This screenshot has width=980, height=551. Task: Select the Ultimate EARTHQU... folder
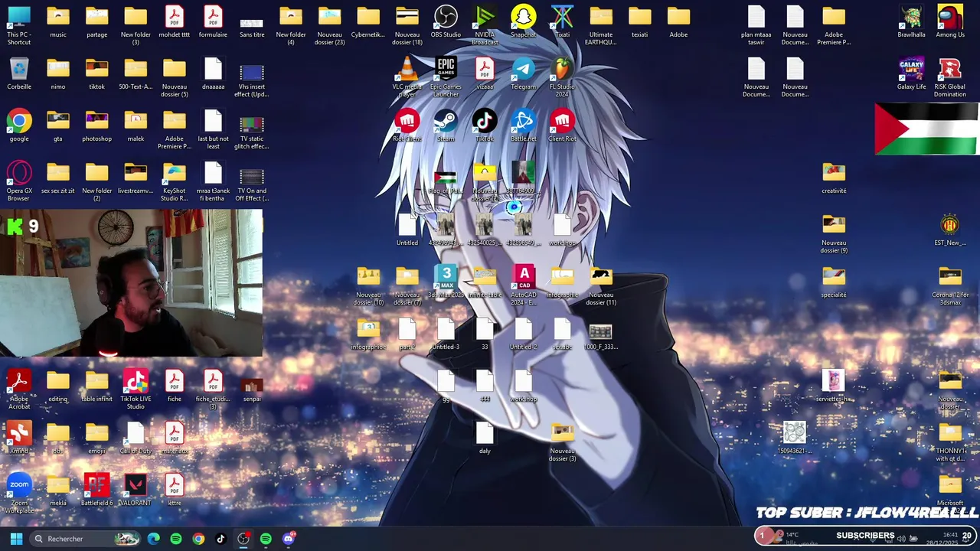(x=601, y=24)
